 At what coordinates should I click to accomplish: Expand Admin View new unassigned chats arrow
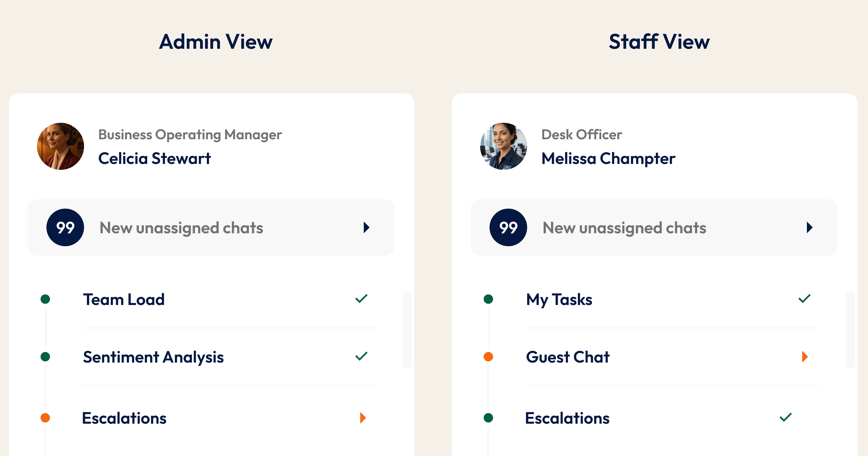(x=367, y=227)
